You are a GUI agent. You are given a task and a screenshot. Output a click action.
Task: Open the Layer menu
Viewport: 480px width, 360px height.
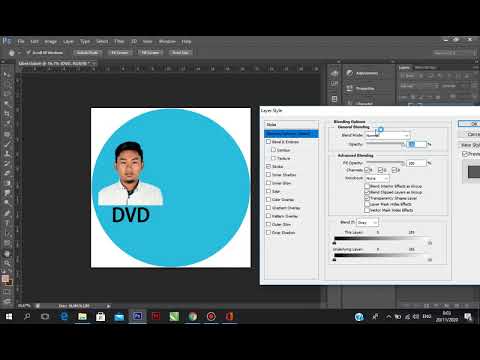point(68,41)
